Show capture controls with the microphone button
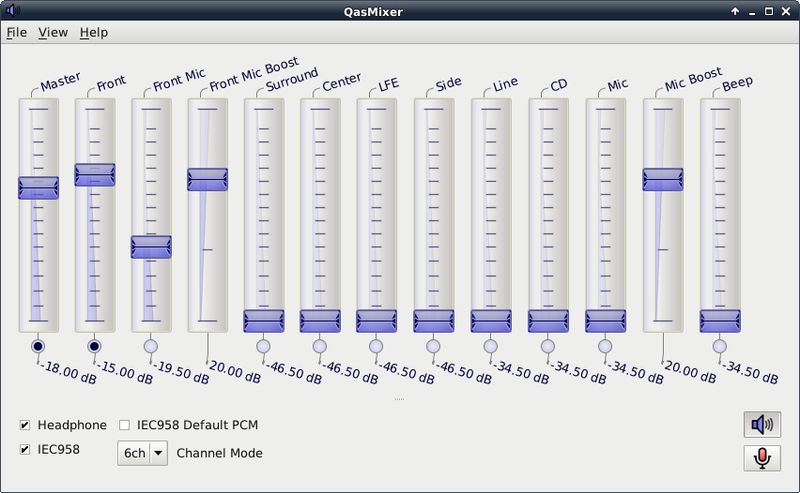 click(x=762, y=458)
